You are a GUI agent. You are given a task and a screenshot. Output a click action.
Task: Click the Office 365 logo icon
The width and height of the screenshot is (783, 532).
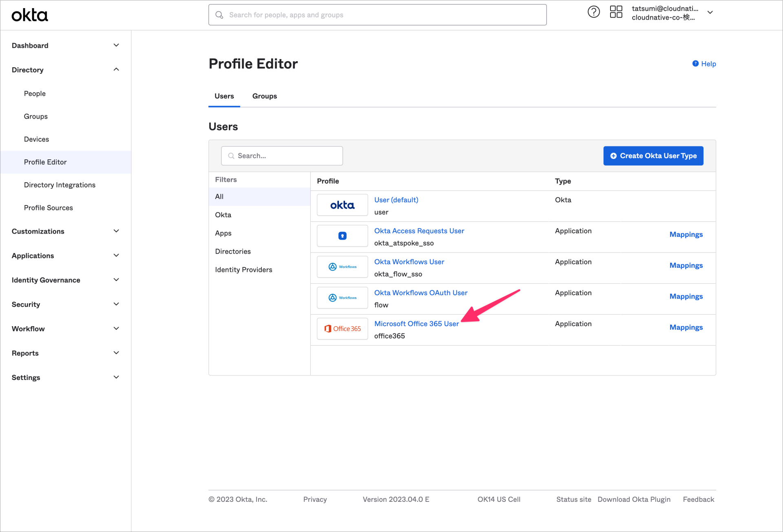(x=342, y=329)
